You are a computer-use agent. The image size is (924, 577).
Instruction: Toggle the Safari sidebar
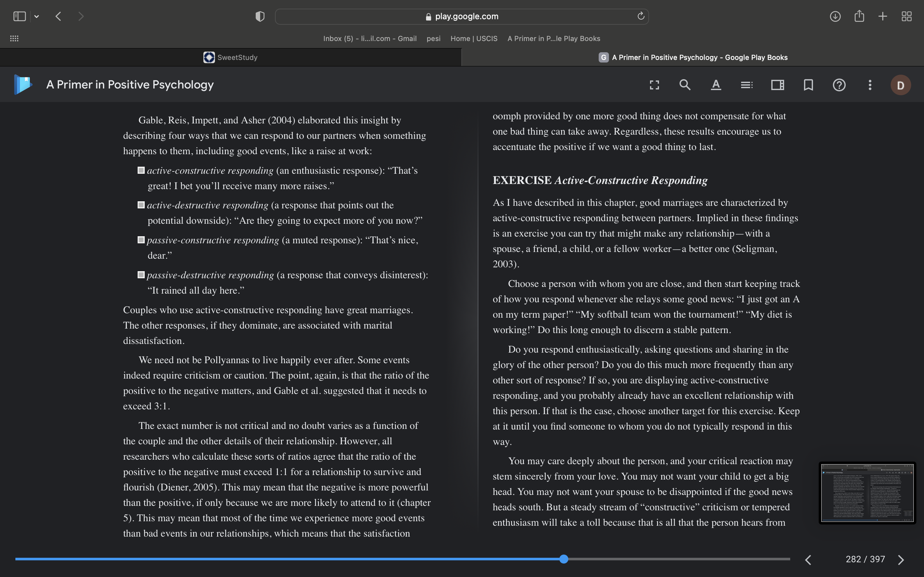20,16
